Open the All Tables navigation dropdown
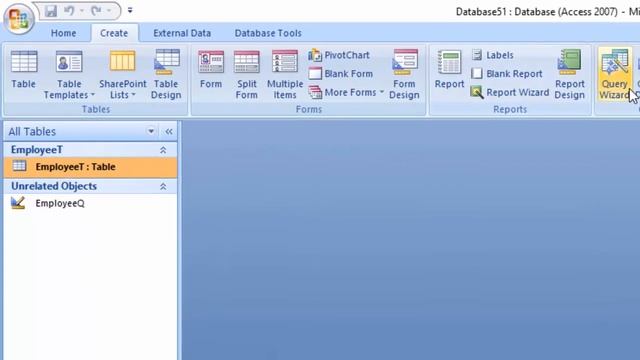The image size is (640, 360). point(151,131)
